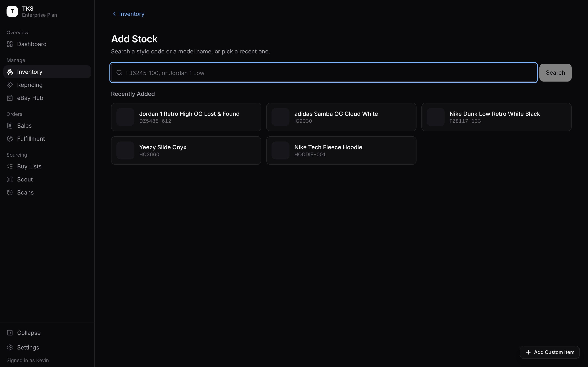
Task: Focus the style code search field
Action: point(323,73)
